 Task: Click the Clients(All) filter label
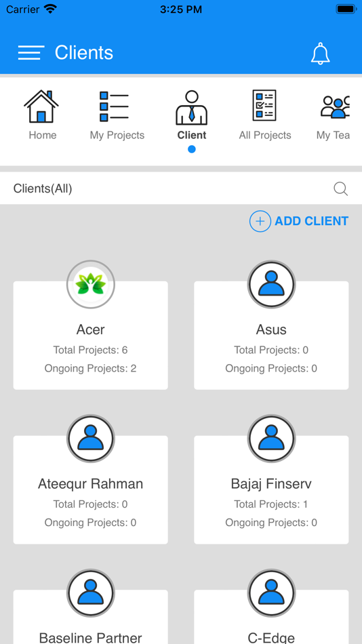[43, 188]
